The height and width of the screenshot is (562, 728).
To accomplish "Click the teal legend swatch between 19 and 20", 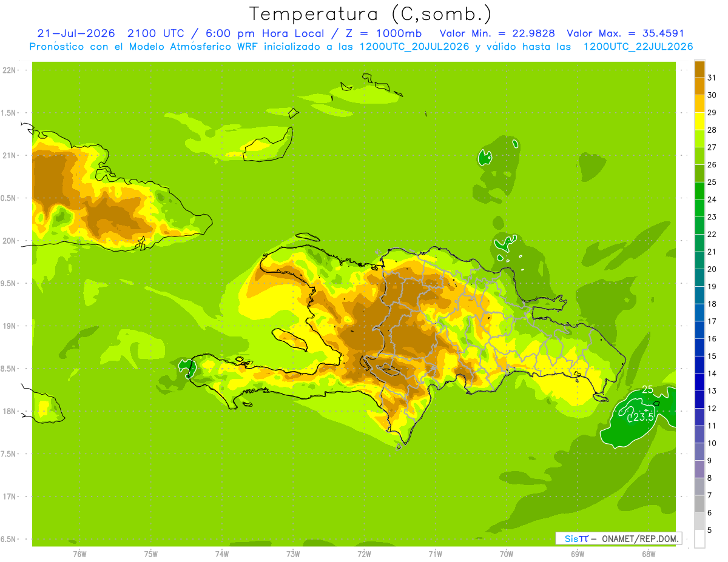I will click(x=699, y=278).
